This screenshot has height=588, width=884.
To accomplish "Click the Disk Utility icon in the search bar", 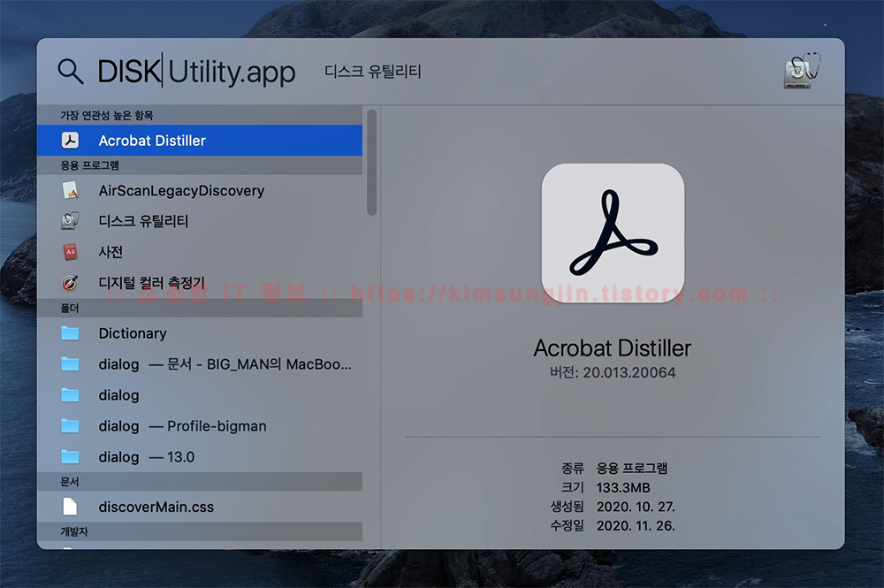I will click(803, 71).
